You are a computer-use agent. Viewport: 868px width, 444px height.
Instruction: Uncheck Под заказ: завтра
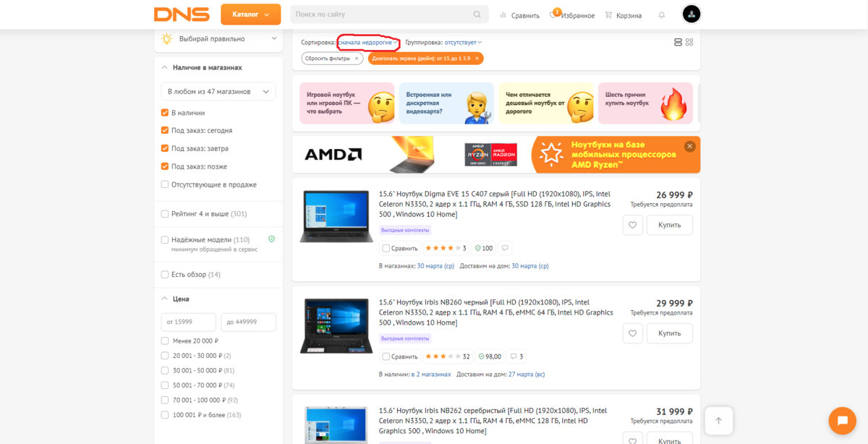coord(165,148)
